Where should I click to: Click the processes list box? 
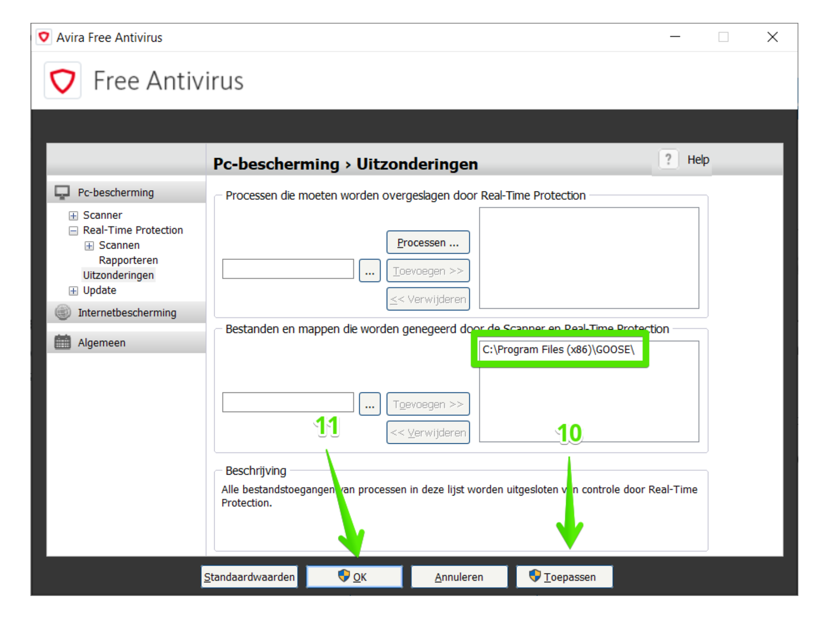coord(589,258)
